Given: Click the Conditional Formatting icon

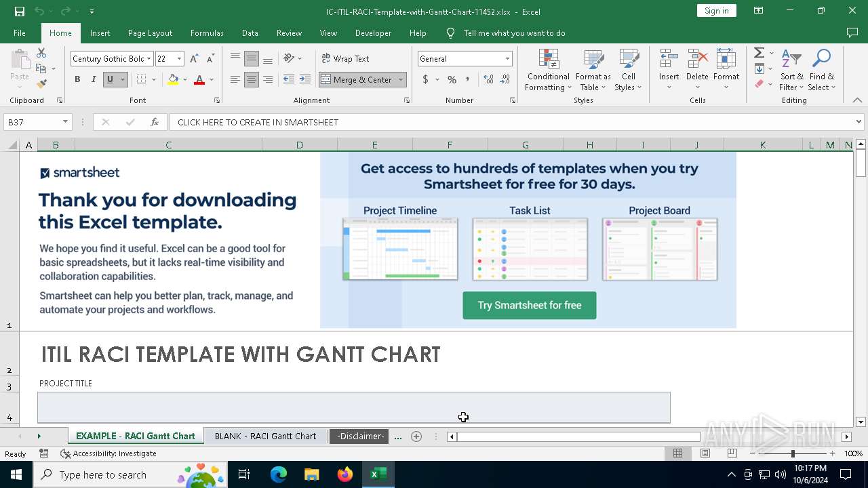Looking at the screenshot, I should pos(548,70).
